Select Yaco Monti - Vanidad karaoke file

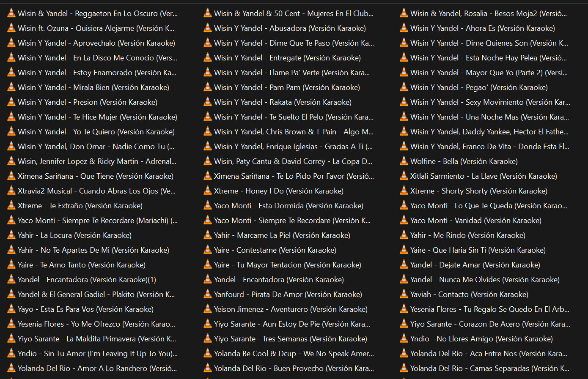tap(475, 221)
